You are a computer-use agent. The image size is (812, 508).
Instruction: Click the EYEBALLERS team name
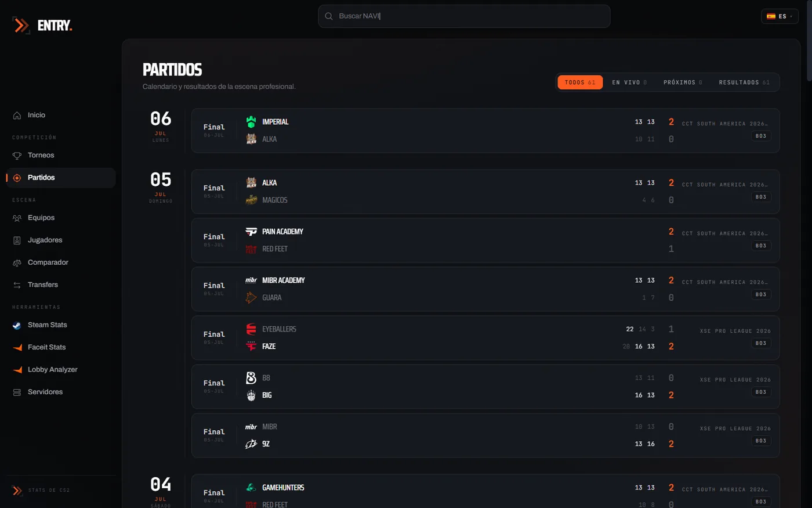click(279, 329)
